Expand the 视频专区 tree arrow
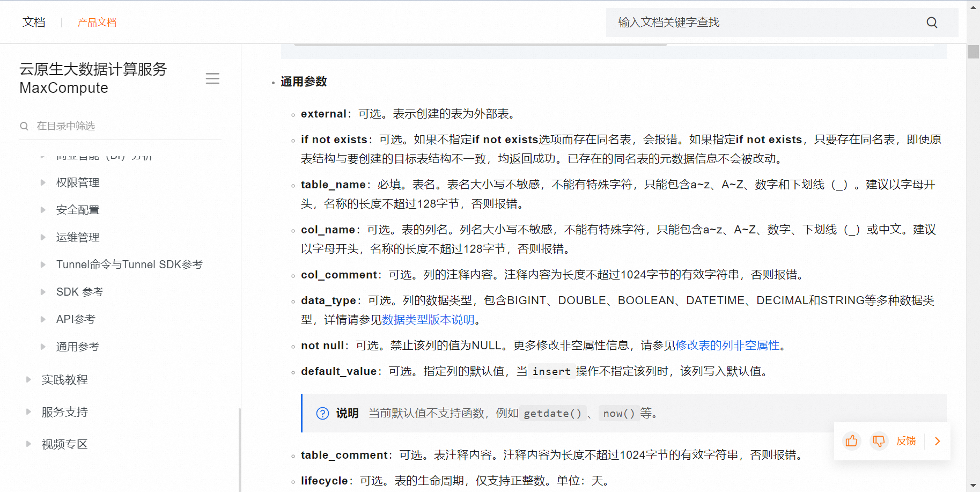Image resolution: width=980 pixels, height=492 pixels. pyautogui.click(x=28, y=444)
